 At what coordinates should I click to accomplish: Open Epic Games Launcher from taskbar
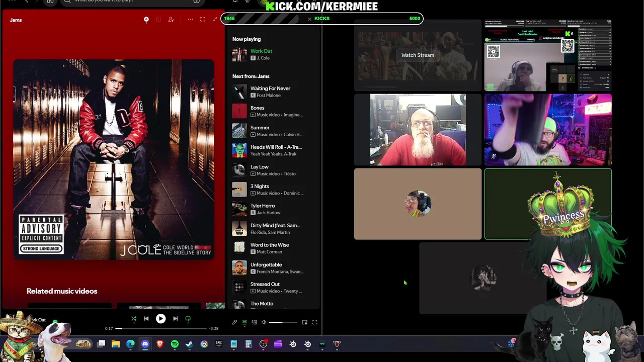point(219,344)
